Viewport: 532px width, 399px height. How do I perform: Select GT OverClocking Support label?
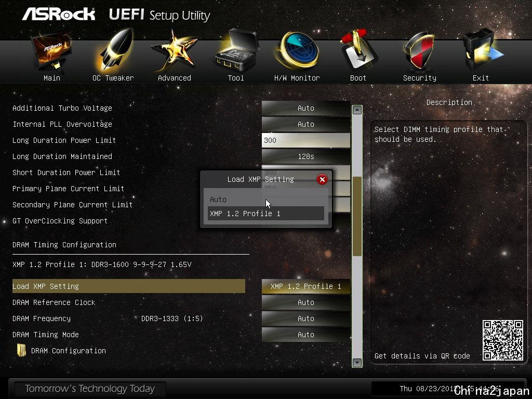(x=60, y=221)
